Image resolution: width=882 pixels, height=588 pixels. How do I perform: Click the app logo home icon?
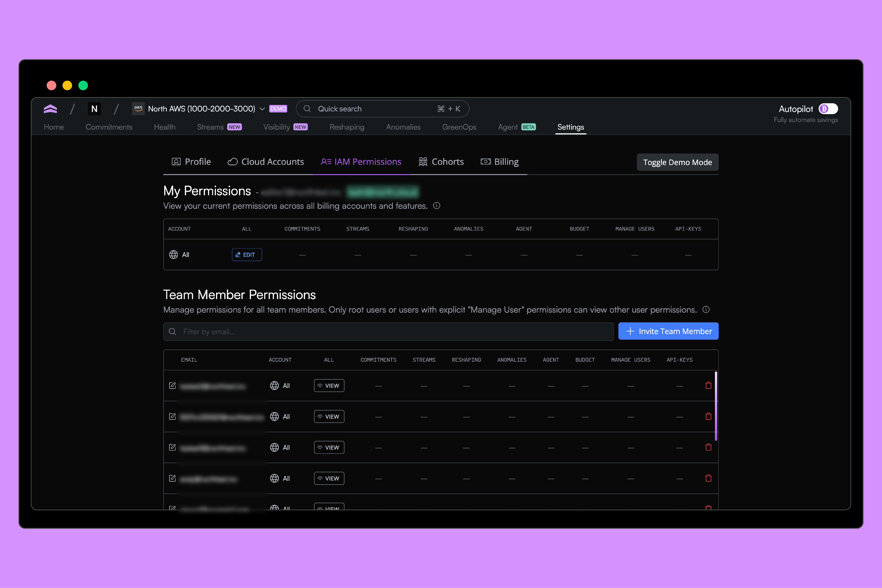pos(50,109)
